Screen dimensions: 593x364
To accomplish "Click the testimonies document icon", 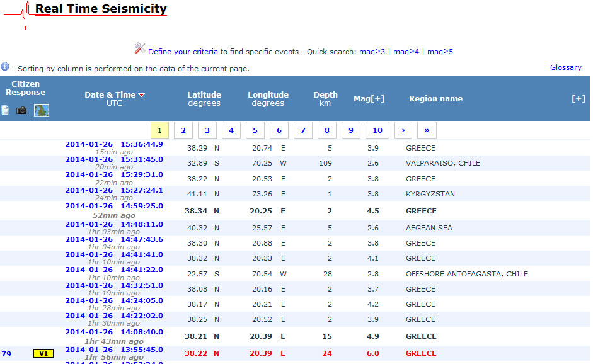I will [5, 110].
